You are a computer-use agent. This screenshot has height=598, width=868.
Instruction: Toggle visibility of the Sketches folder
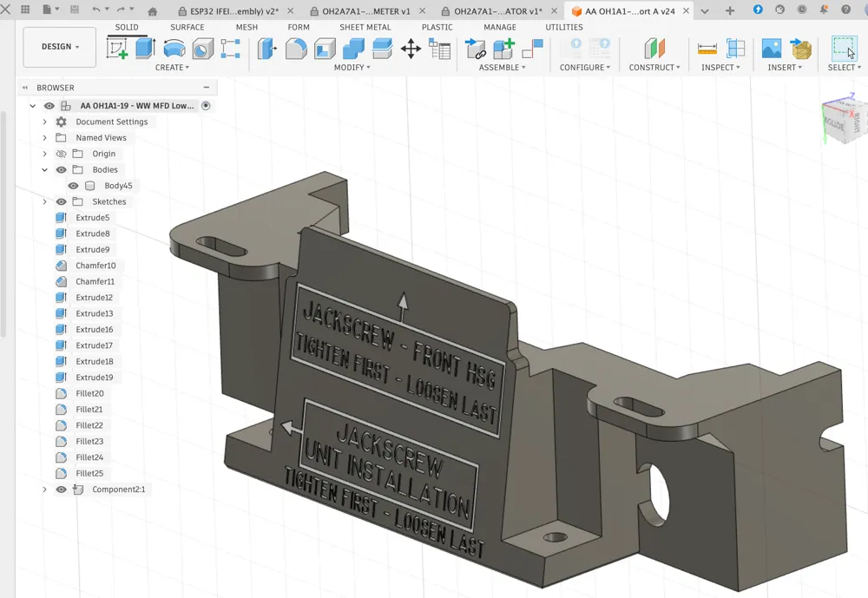point(62,202)
